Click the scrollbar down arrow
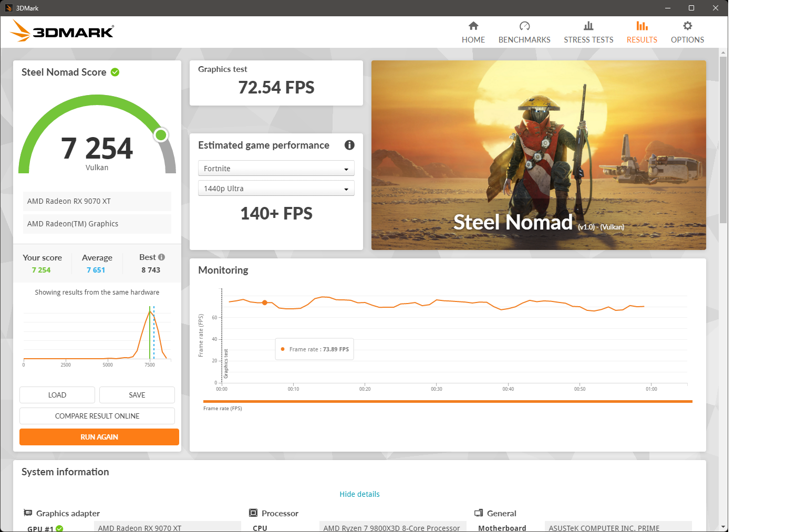The height and width of the screenshot is (532, 807). pos(723,527)
